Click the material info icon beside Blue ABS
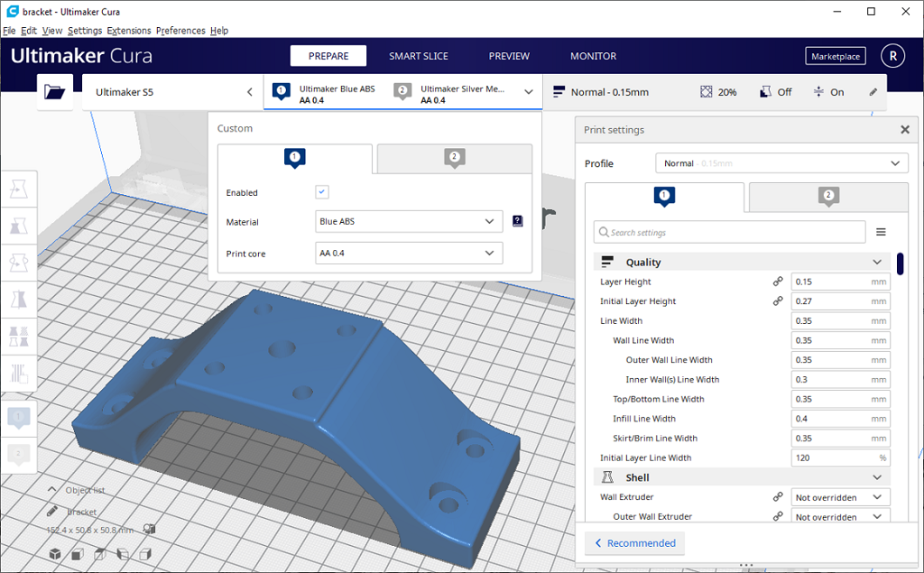 (517, 221)
